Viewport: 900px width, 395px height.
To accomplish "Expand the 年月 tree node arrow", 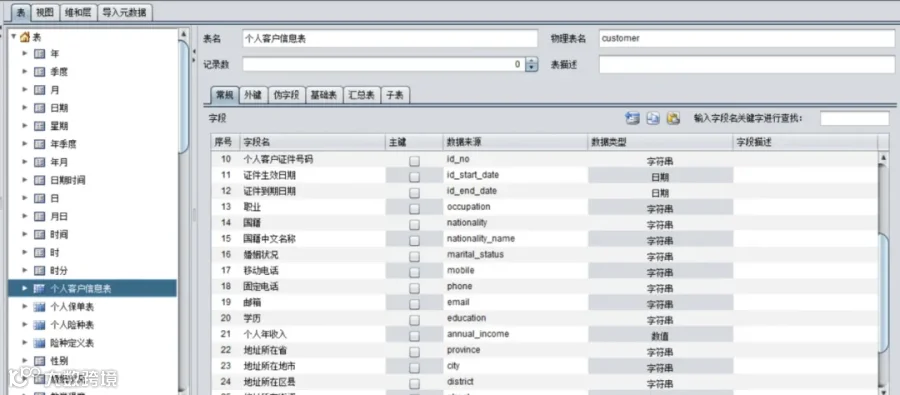I will click(25, 162).
